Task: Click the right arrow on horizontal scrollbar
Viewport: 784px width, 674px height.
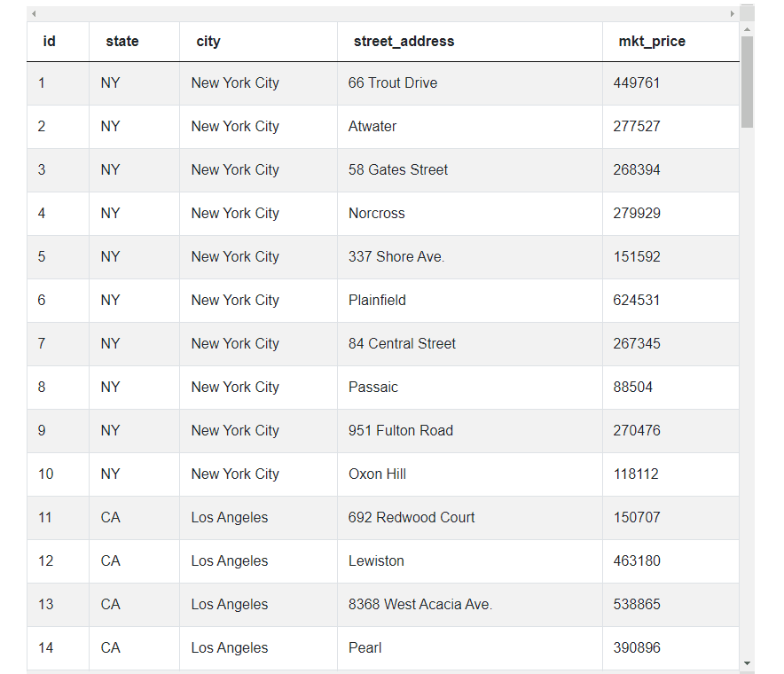Action: 733,13
